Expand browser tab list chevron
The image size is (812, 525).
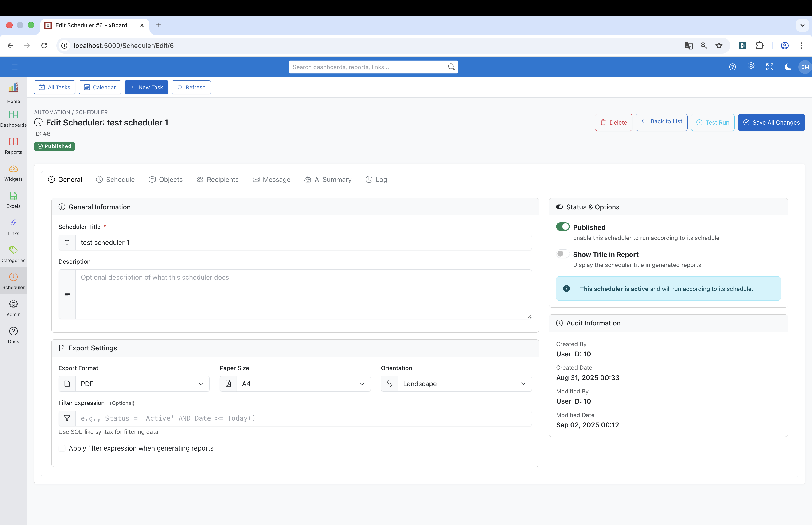(802, 25)
